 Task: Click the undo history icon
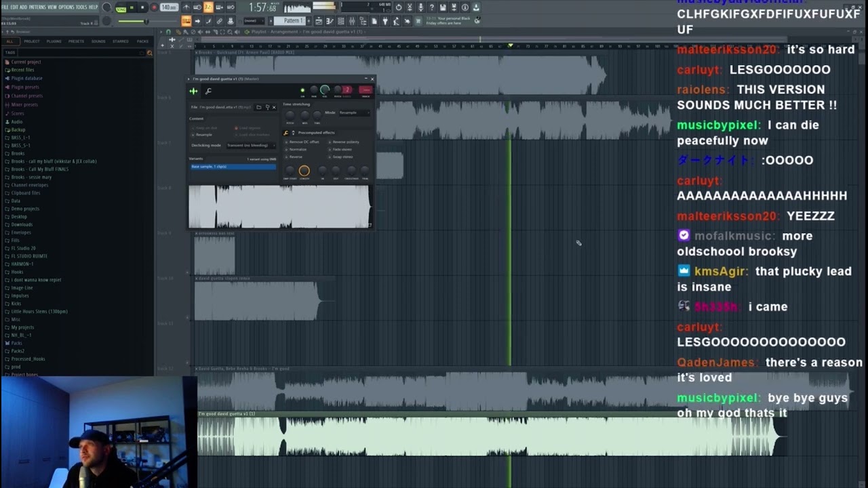[x=399, y=7]
